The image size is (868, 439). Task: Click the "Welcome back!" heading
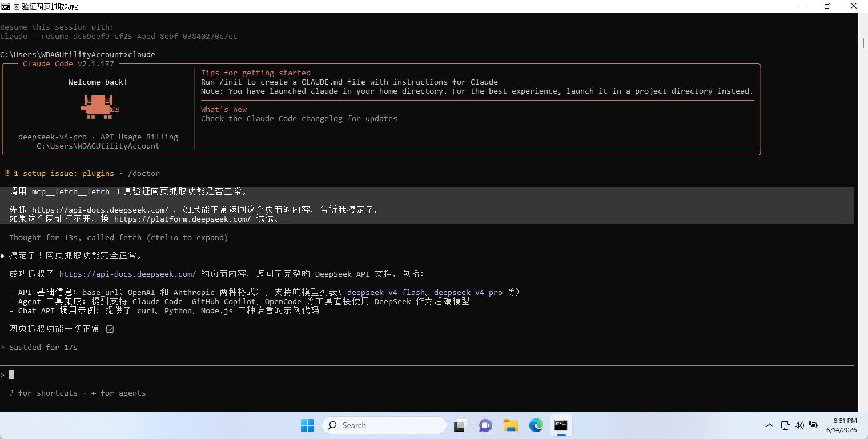click(x=98, y=82)
